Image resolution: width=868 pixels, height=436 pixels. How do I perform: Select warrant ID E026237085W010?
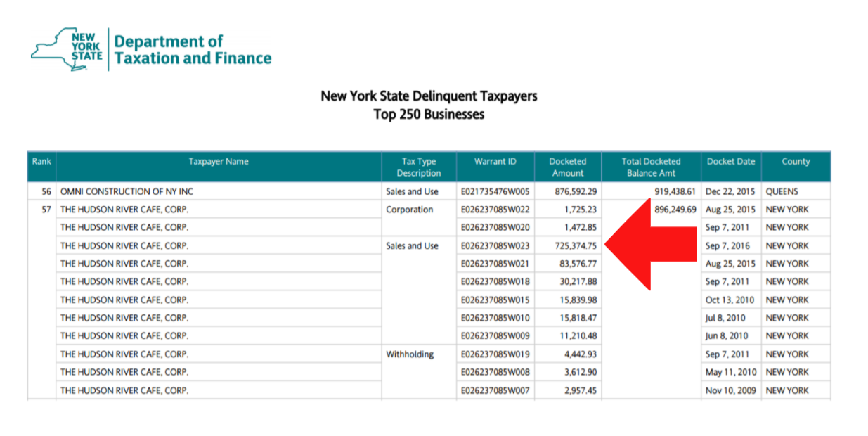tap(495, 318)
